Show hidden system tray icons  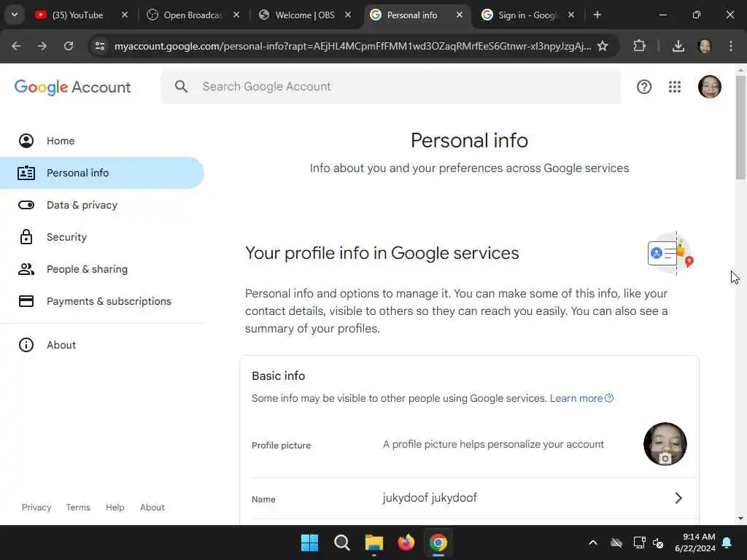pos(592,542)
